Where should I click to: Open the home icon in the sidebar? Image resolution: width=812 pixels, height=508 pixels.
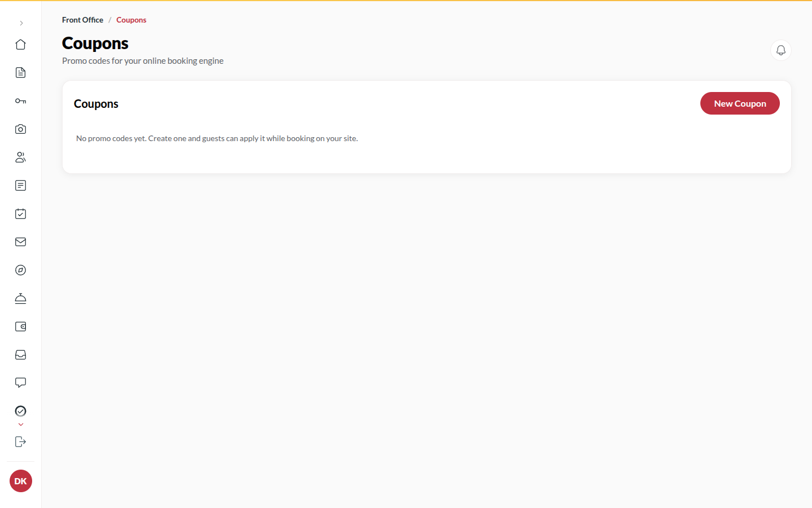pyautogui.click(x=21, y=45)
